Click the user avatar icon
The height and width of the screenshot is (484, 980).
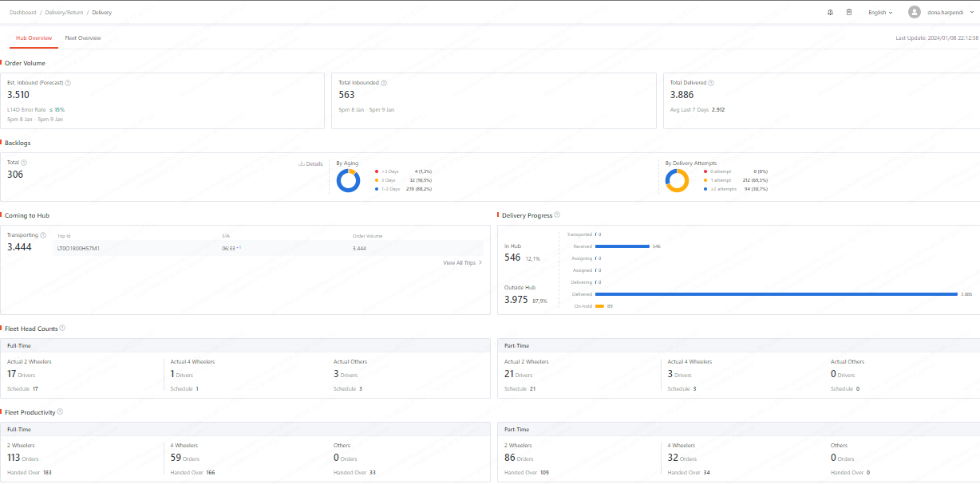pyautogui.click(x=915, y=12)
